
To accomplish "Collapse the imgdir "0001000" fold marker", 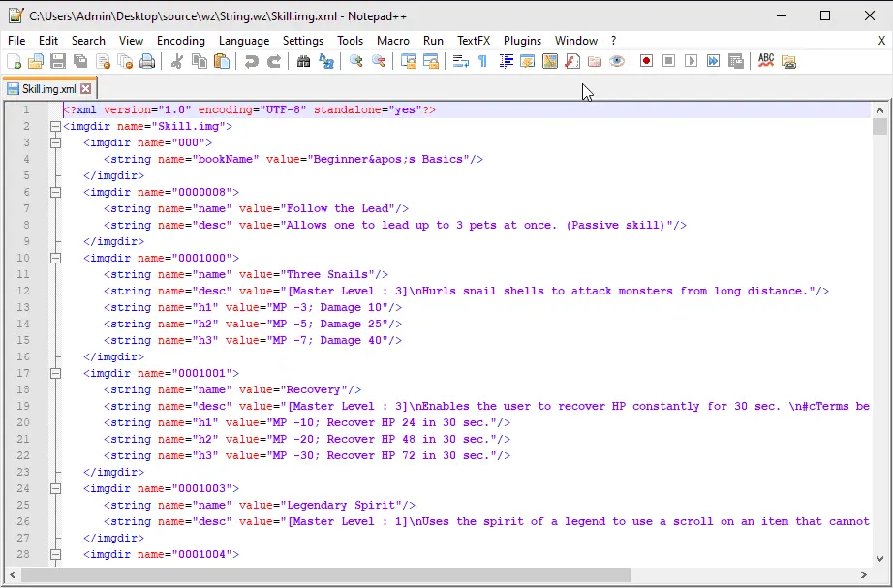I will pyautogui.click(x=55, y=258).
